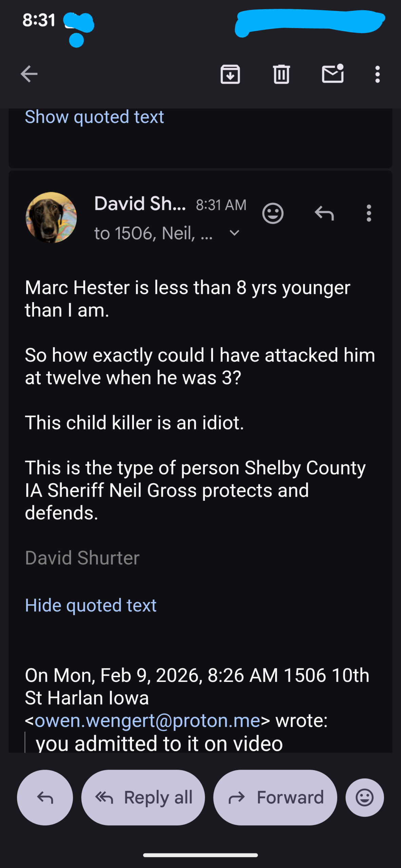The image size is (401, 868).
Task: Reply to David's message via header arrow
Action: click(x=324, y=213)
